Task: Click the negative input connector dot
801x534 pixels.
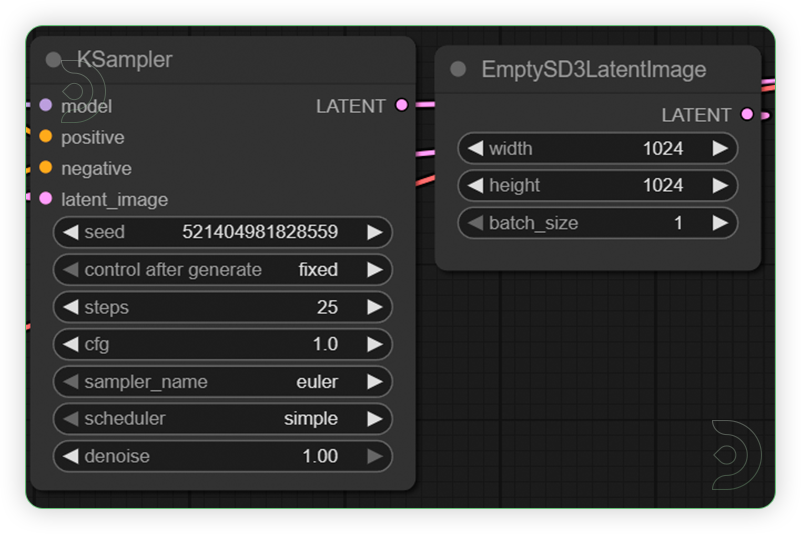Action: click(x=46, y=167)
